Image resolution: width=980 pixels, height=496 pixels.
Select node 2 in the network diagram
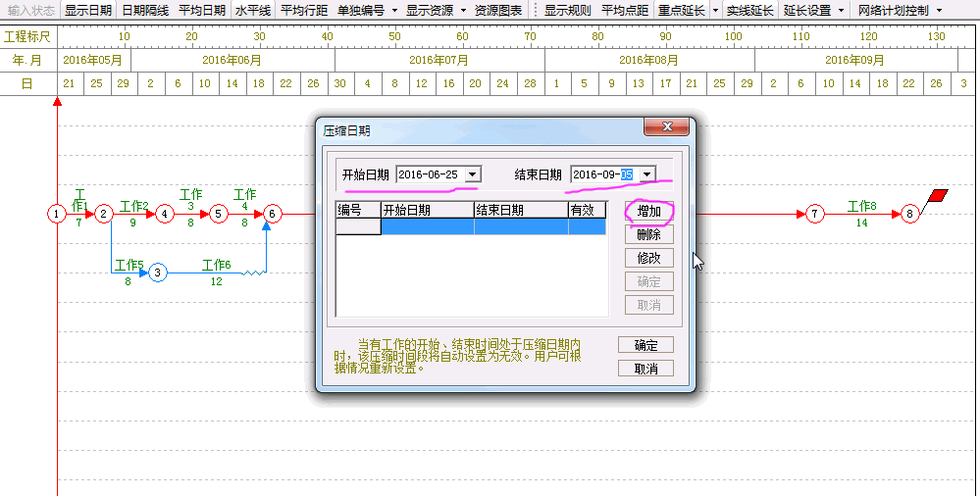[104, 214]
